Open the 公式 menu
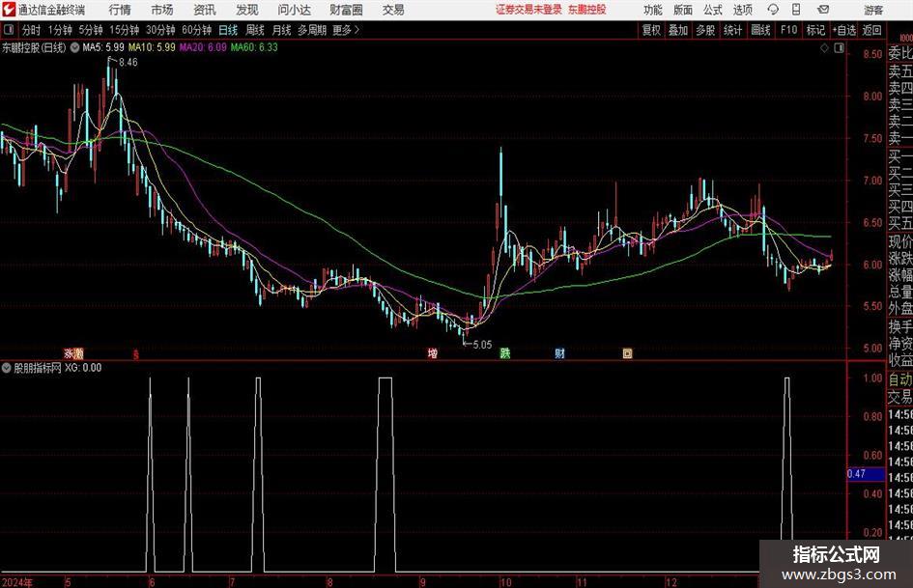The height and width of the screenshot is (588, 913). (x=713, y=10)
